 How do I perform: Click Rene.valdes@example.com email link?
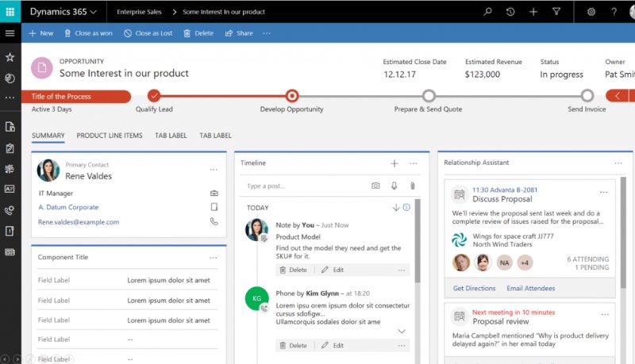79,222
